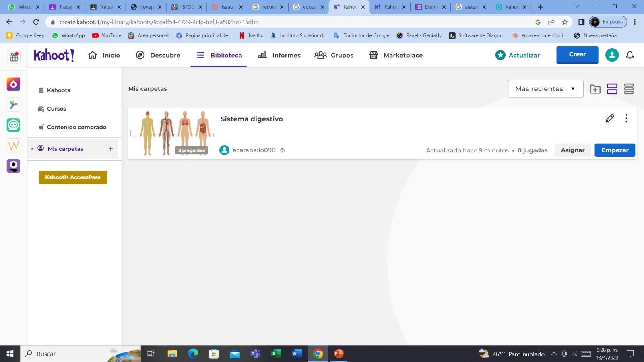Select Mis carpetas in the sidebar
Screen dimensions: 644x362
click(65, 149)
